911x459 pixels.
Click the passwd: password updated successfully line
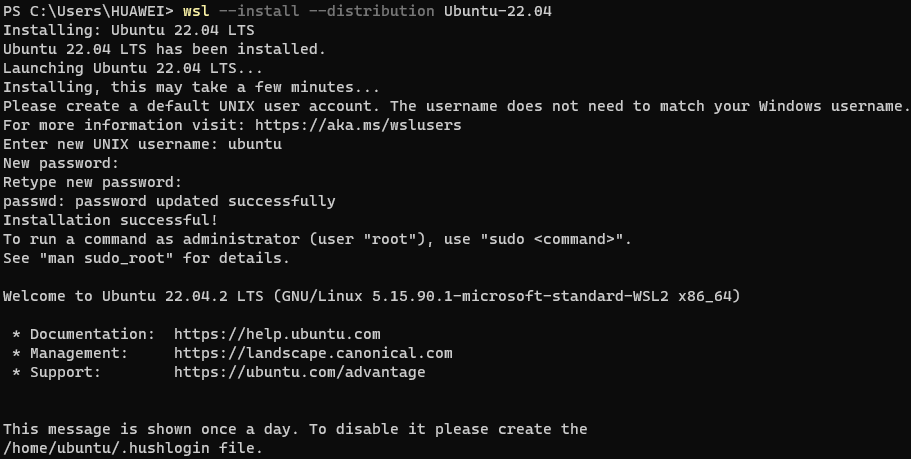pyautogui.click(x=169, y=202)
